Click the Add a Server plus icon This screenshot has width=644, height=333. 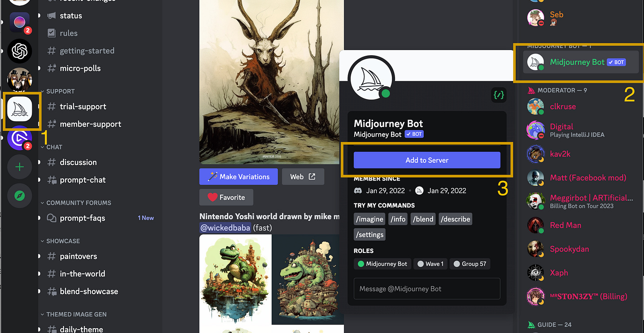tap(19, 167)
